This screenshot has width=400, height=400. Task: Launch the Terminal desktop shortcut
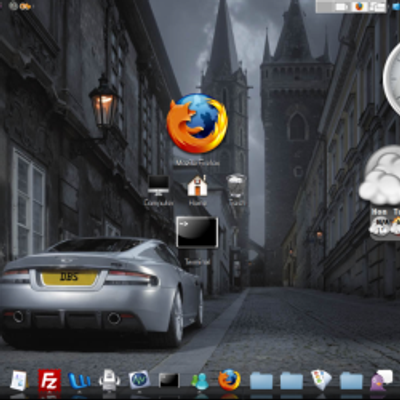pyautogui.click(x=197, y=233)
